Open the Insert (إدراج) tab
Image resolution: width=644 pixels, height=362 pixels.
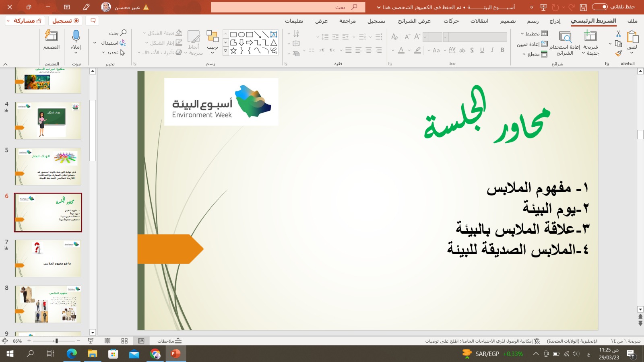(x=555, y=21)
